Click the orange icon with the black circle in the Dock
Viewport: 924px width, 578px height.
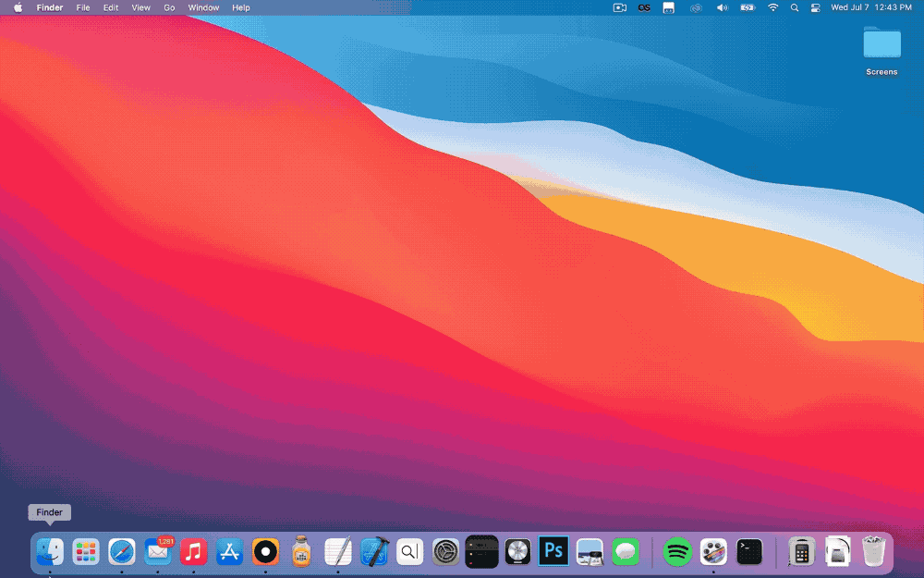(x=266, y=552)
